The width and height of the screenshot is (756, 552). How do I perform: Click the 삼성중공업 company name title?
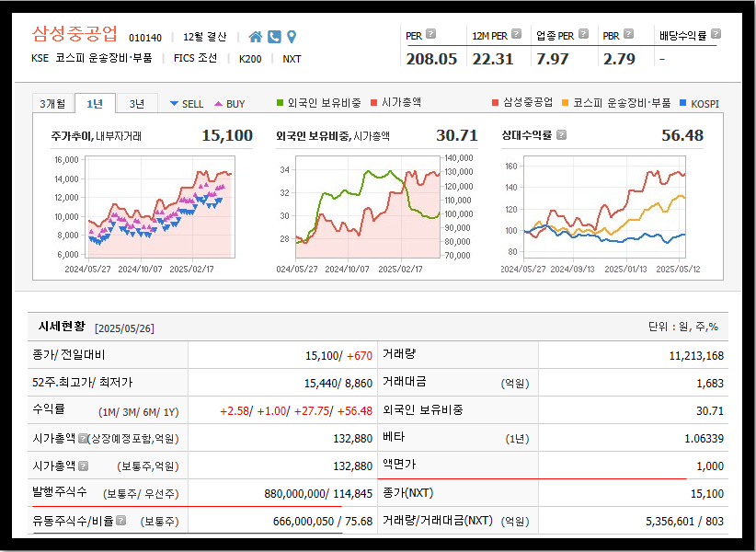(x=74, y=34)
